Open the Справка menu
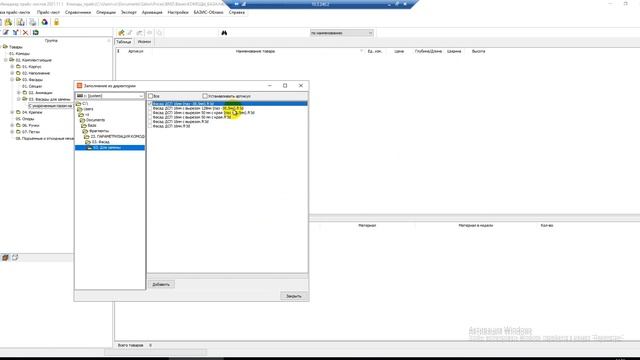The width and height of the screenshot is (640, 360). 237,12
